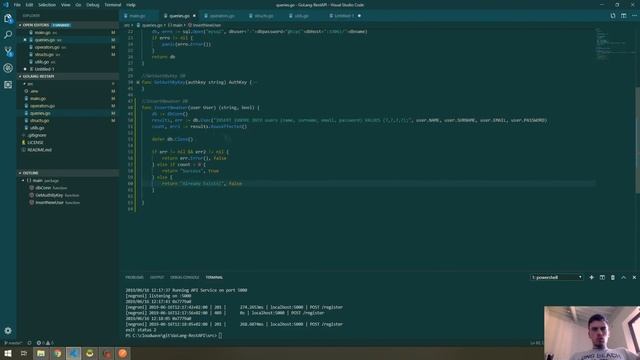Switch to the utils.go editor tab

[x=302, y=16]
